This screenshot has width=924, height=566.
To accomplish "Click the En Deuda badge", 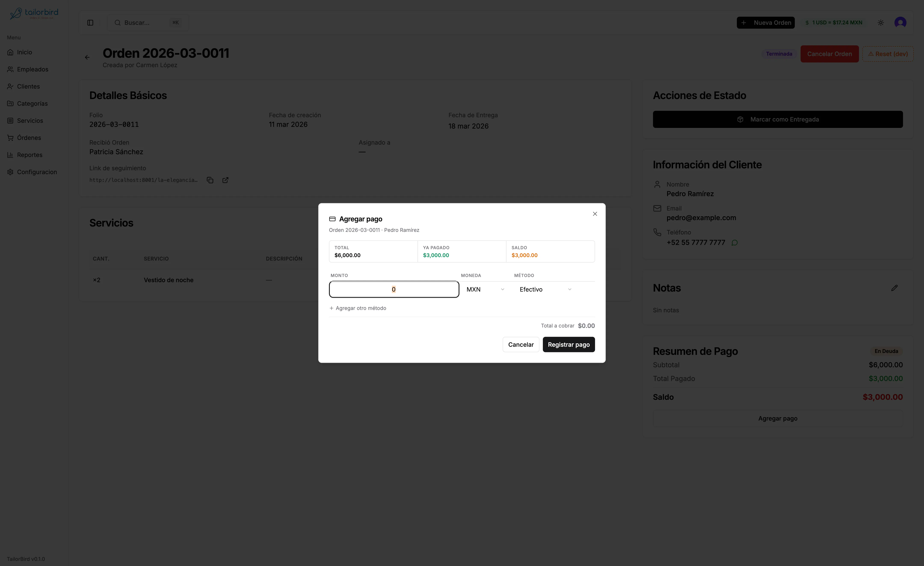I will (x=886, y=351).
